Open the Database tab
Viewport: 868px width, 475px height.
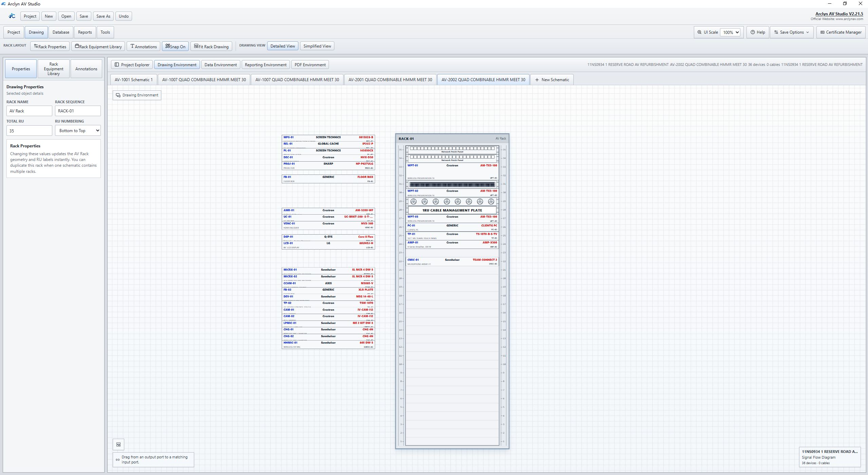[61, 32]
